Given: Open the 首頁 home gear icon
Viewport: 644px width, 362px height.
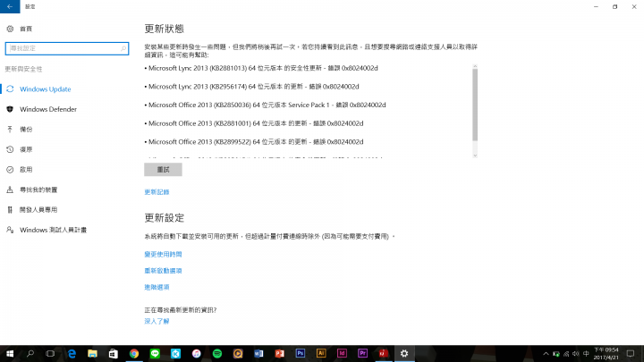Looking at the screenshot, I should pyautogui.click(x=10, y=29).
